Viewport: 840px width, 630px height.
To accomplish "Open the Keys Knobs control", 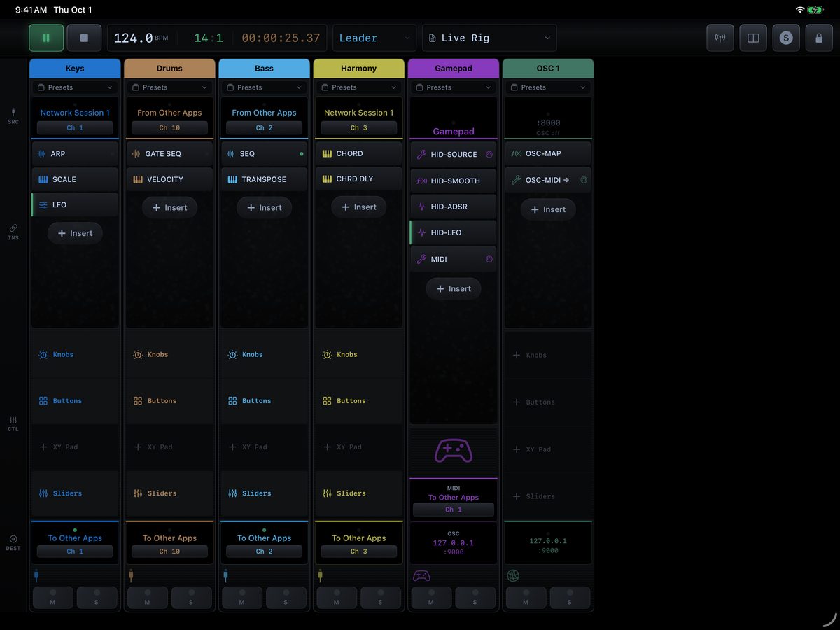I will [x=75, y=355].
